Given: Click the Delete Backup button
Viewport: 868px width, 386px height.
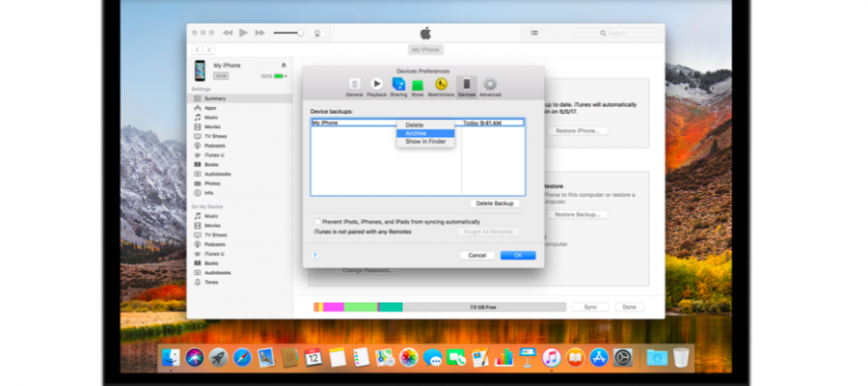Looking at the screenshot, I should (x=495, y=204).
